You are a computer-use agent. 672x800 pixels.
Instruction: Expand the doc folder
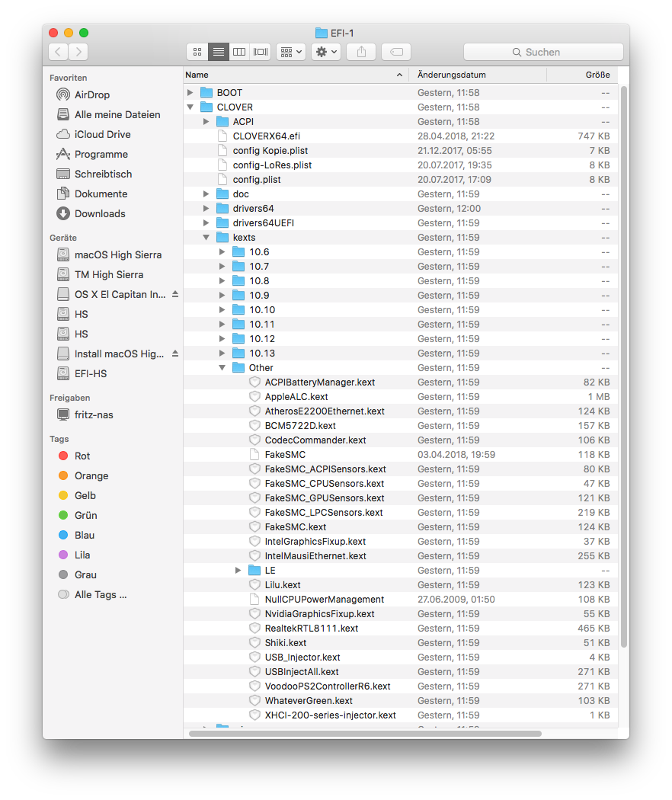tap(206, 194)
